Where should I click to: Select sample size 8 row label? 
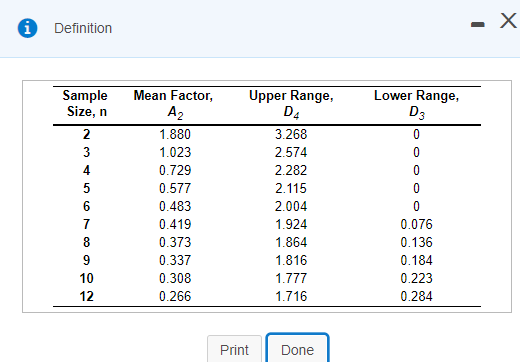click(87, 243)
